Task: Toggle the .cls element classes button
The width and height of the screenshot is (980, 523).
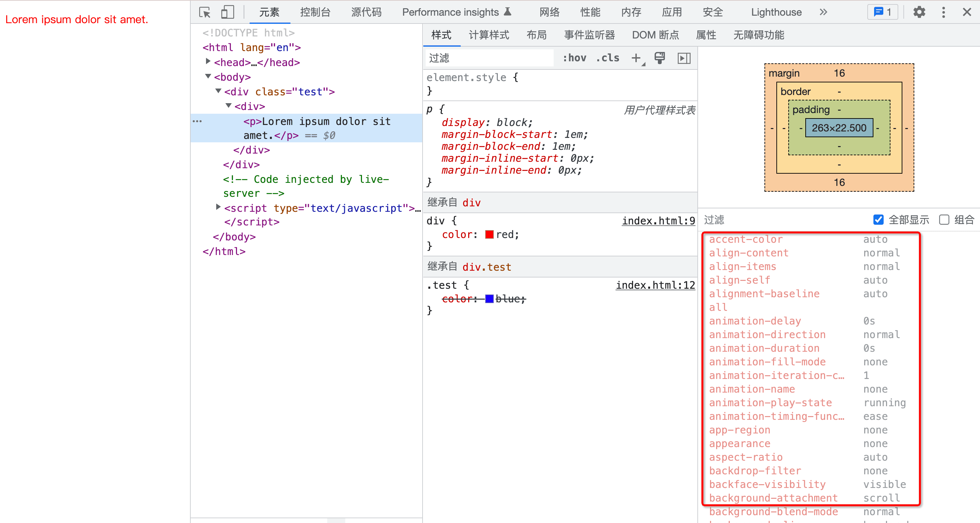Action: pos(607,58)
